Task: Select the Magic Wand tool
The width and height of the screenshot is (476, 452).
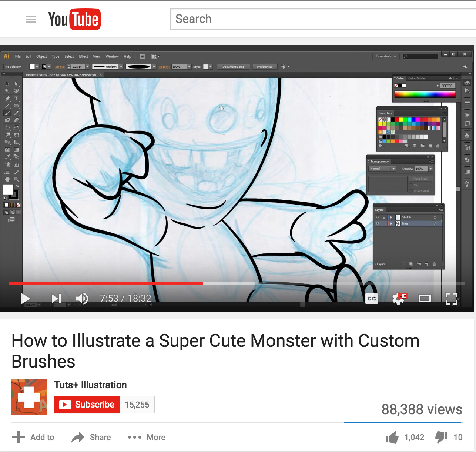Action: 7,91
